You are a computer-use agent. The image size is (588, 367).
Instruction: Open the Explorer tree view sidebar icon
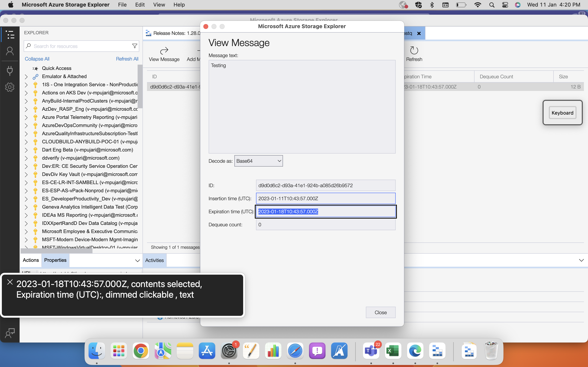pos(10,35)
